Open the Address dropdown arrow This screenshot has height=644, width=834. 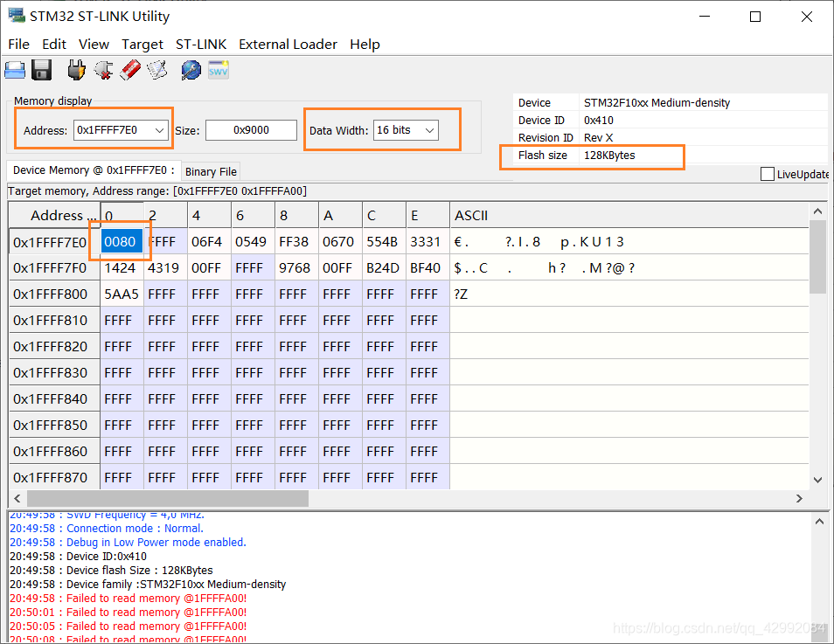point(159,130)
